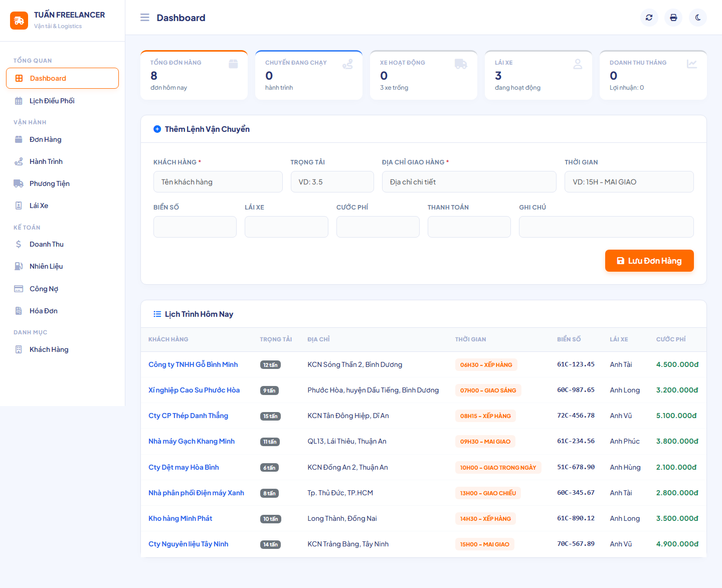
Task: Open Lịch Điều Phối menu item
Action: (62, 101)
